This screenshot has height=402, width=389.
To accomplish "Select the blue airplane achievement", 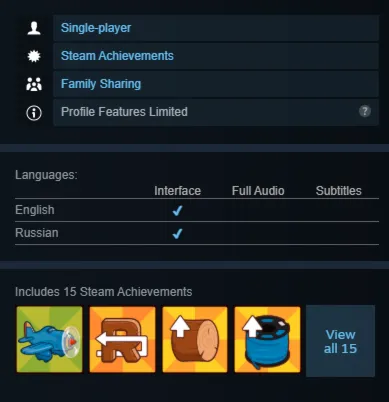I will tap(49, 339).
